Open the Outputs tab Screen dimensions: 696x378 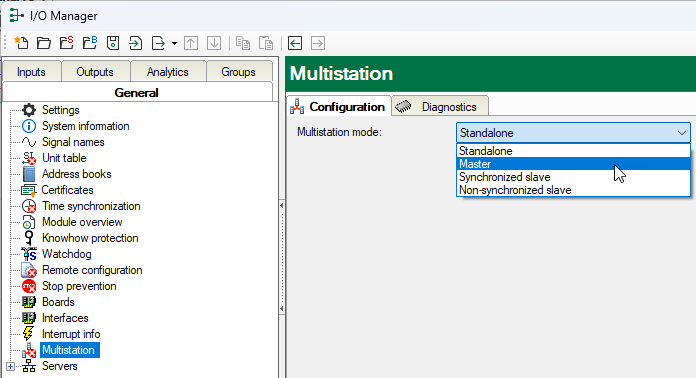pyautogui.click(x=95, y=72)
